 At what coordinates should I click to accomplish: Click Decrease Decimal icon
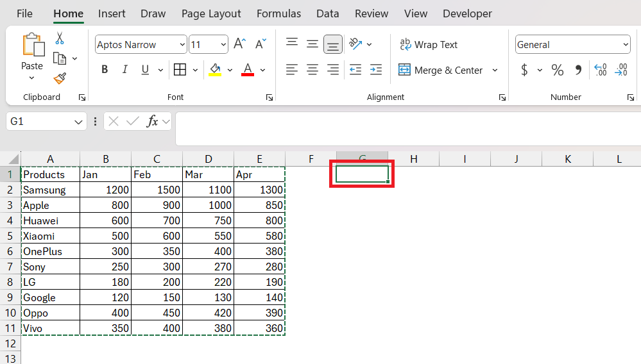pyautogui.click(x=621, y=70)
